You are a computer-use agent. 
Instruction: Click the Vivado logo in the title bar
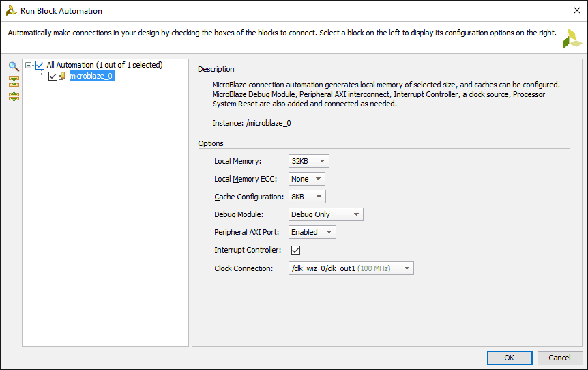pos(10,11)
